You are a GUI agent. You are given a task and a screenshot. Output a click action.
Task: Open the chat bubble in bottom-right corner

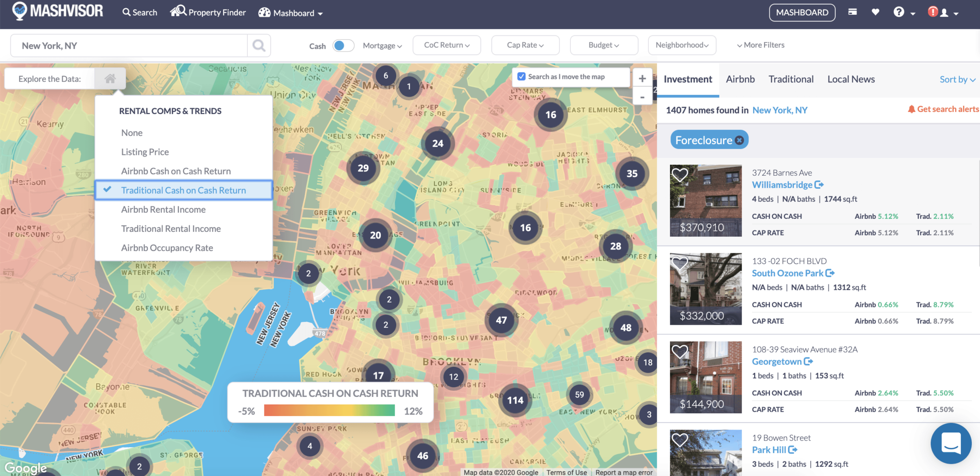951,443
